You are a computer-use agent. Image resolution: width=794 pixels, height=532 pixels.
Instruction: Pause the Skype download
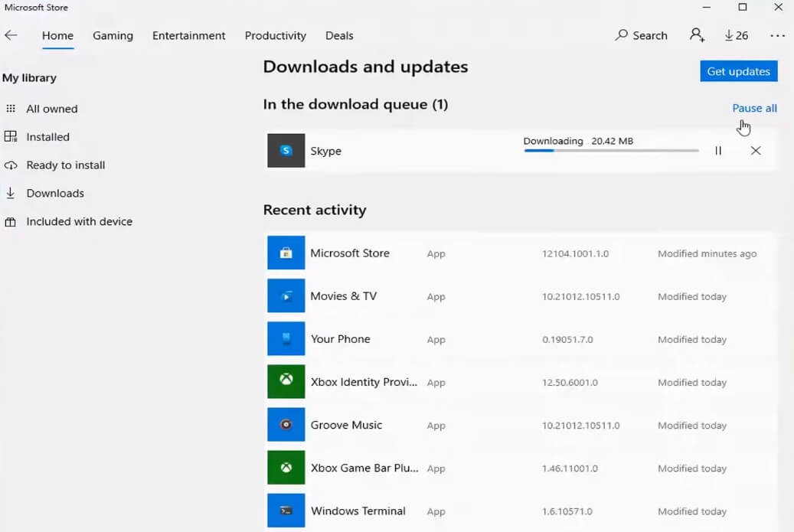pyautogui.click(x=718, y=150)
